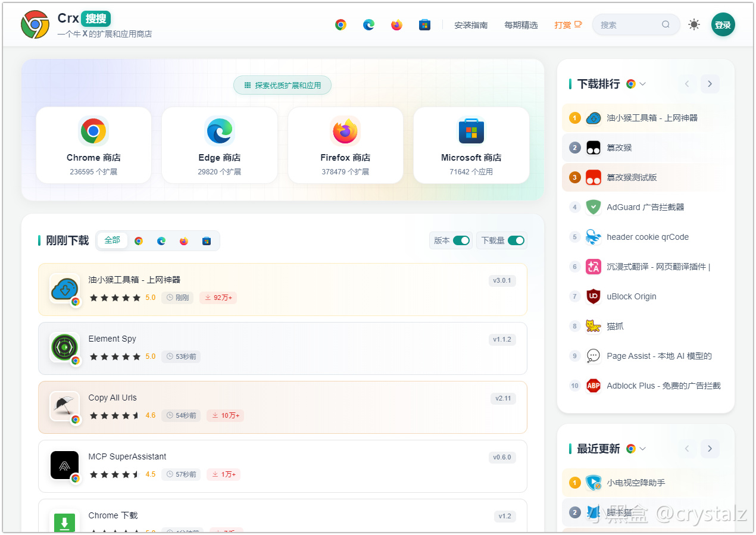Filter 刚刚下载 by Microsoft store tab icon
Viewport: 756px width, 535px height.
pyautogui.click(x=207, y=241)
